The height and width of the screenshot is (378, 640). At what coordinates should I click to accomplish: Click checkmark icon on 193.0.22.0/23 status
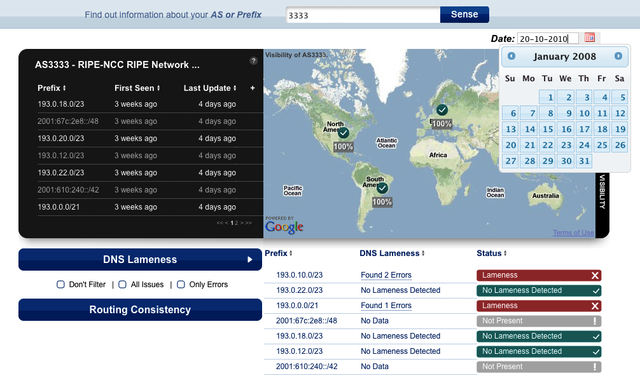coord(596,291)
